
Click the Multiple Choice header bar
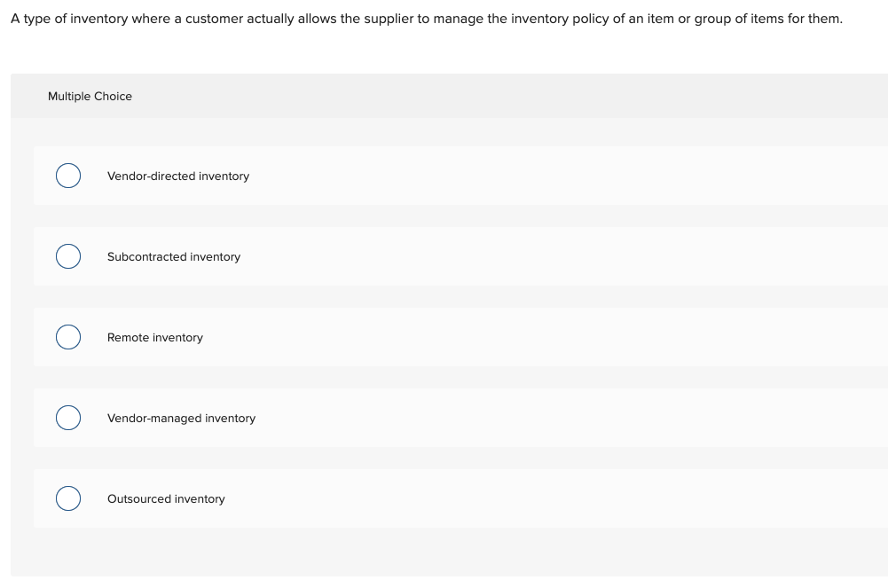coord(444,96)
